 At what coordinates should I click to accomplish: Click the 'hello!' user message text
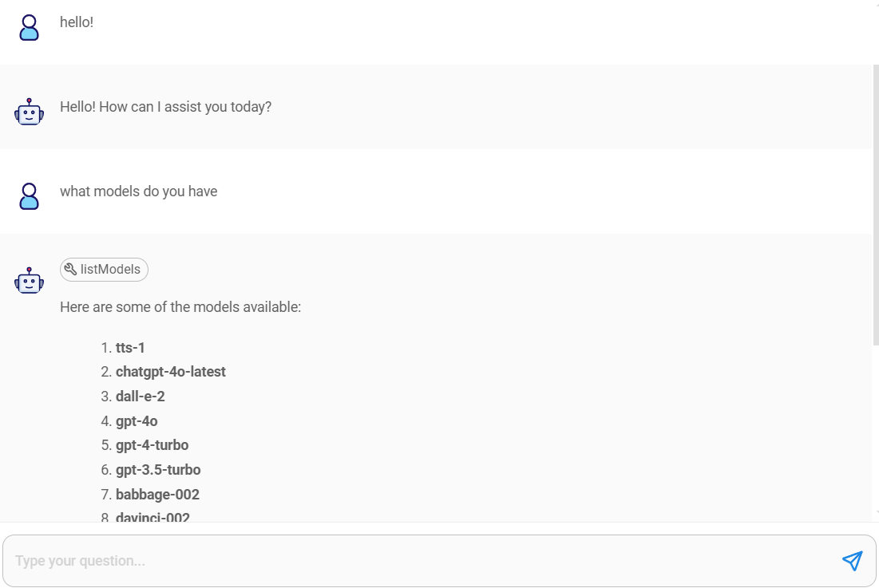(77, 22)
